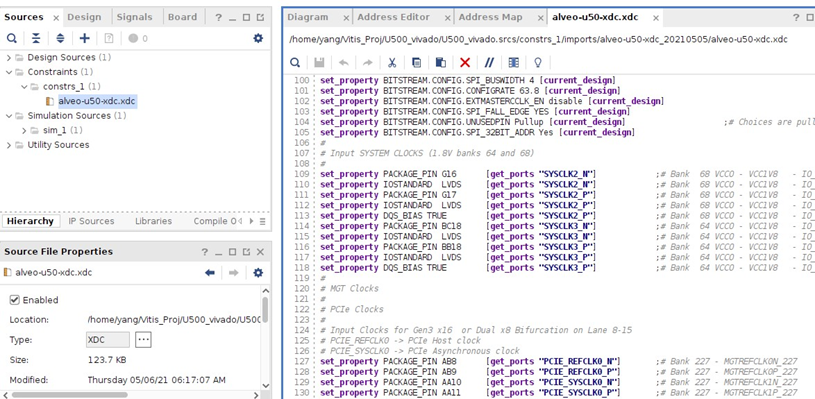815x399 pixels.
Task: Collapse the Constraints node
Action: pyautogui.click(x=8, y=72)
